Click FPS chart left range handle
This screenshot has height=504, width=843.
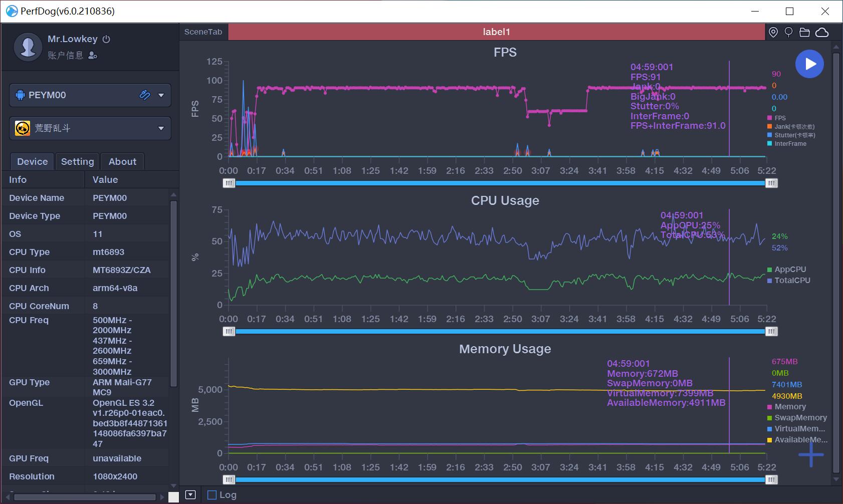[229, 183]
